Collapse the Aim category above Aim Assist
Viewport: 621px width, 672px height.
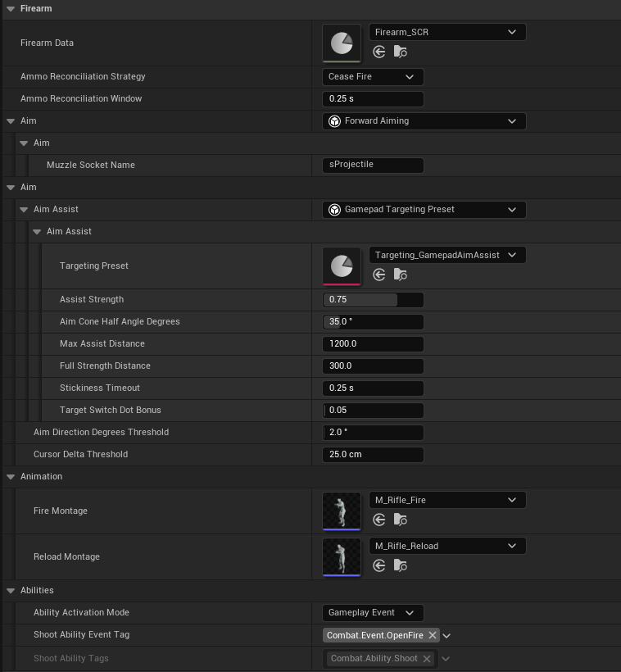(x=11, y=188)
